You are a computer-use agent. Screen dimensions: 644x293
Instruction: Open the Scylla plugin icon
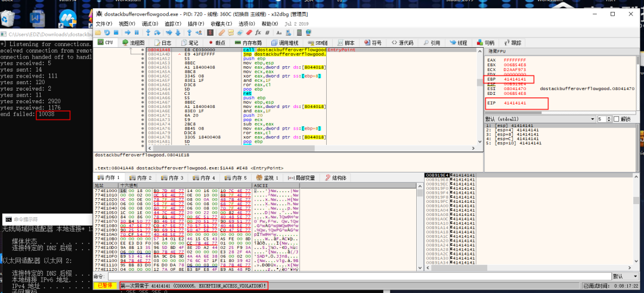coord(210,32)
